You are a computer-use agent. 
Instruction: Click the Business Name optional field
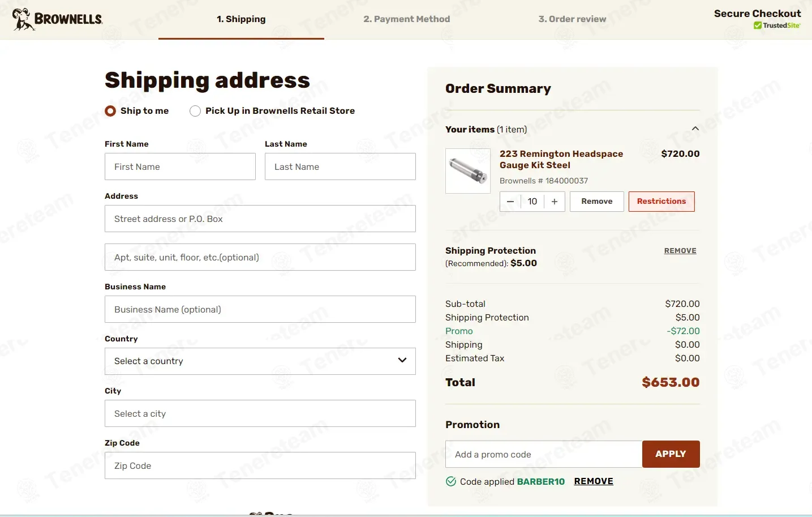[x=260, y=309]
